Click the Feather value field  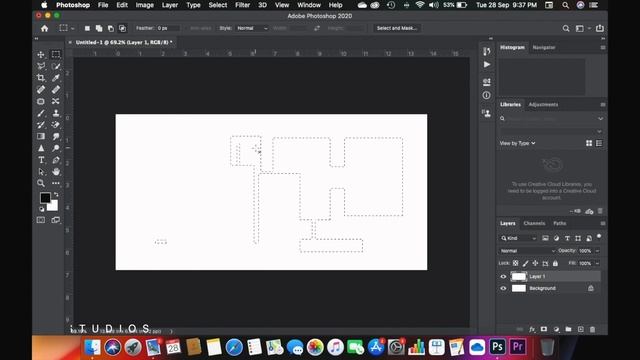pos(168,28)
